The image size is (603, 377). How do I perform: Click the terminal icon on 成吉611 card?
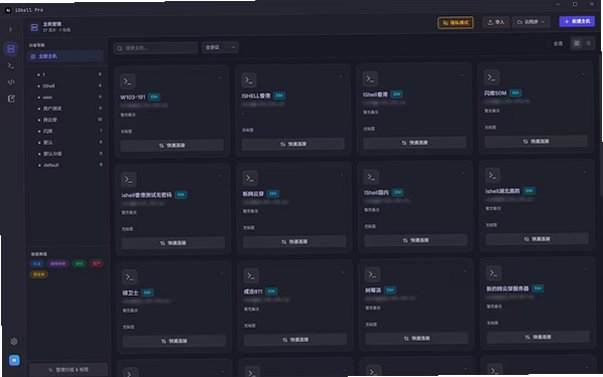click(x=251, y=276)
